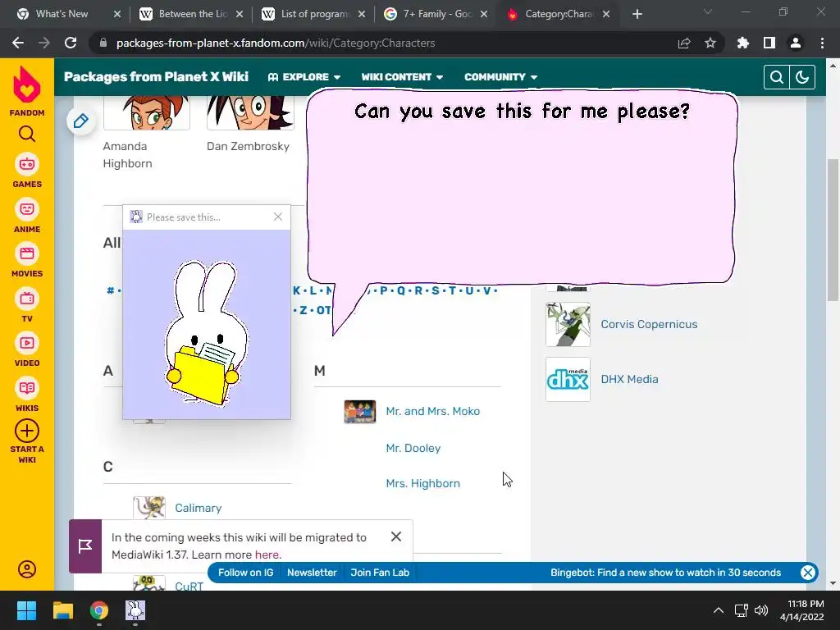Open the DHX Media link
Image resolution: width=840 pixels, height=630 pixels.
[629, 379]
